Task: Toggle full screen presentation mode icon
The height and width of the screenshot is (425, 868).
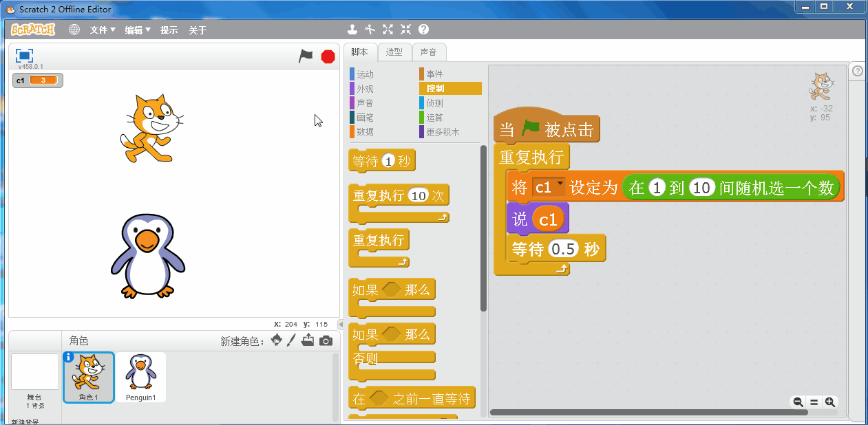Action: click(x=24, y=56)
